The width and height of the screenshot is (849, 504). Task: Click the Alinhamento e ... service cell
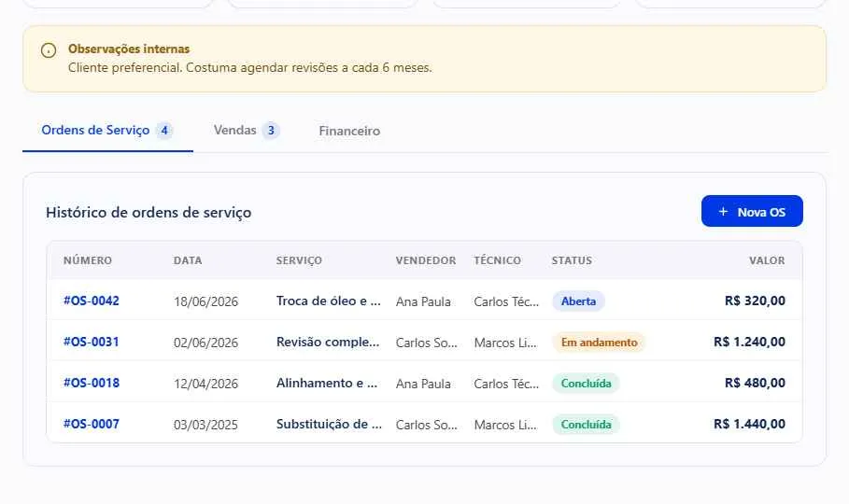(x=327, y=384)
